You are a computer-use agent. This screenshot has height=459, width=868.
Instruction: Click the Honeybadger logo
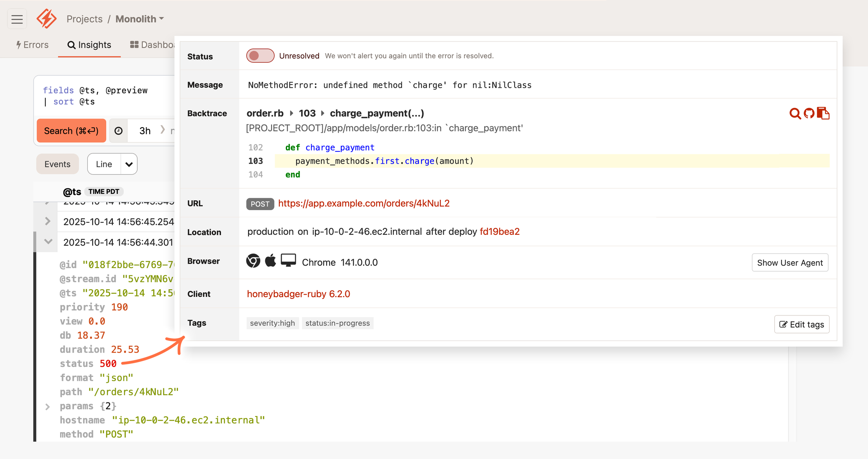pyautogui.click(x=46, y=19)
